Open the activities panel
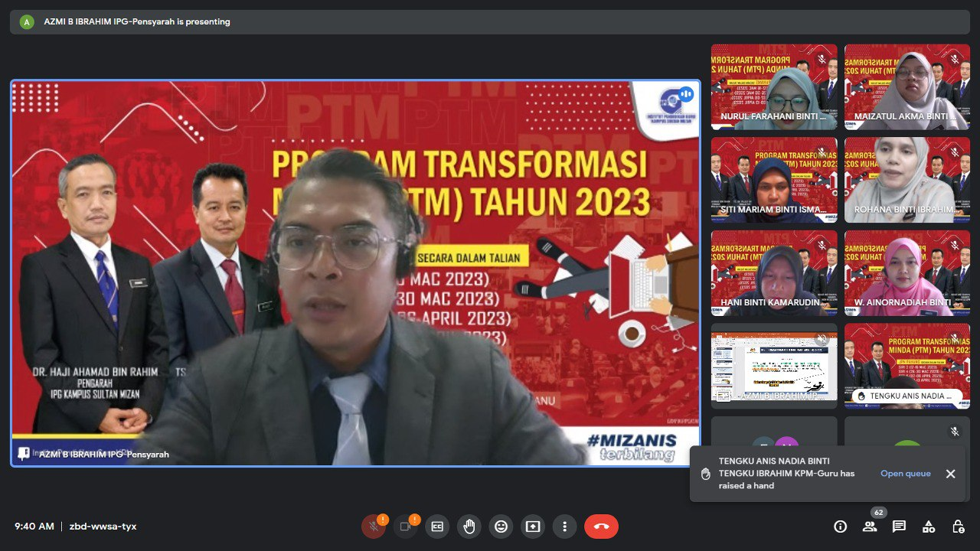 (x=929, y=527)
